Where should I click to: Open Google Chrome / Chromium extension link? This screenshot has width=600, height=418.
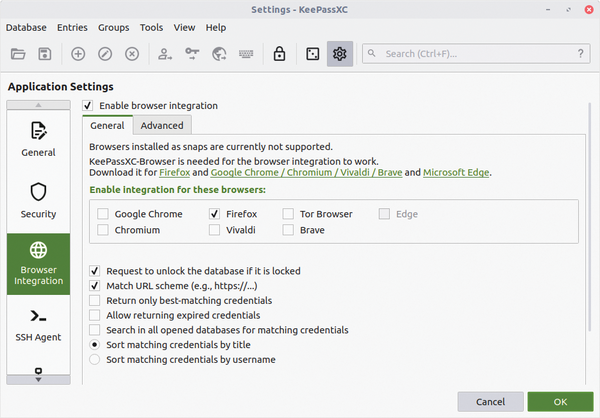click(306, 173)
